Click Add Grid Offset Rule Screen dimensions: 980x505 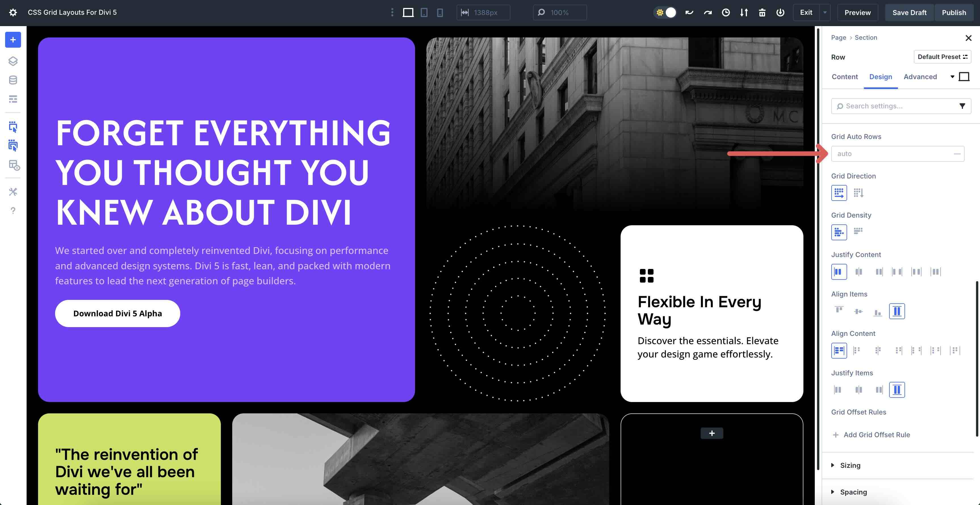[871, 435]
